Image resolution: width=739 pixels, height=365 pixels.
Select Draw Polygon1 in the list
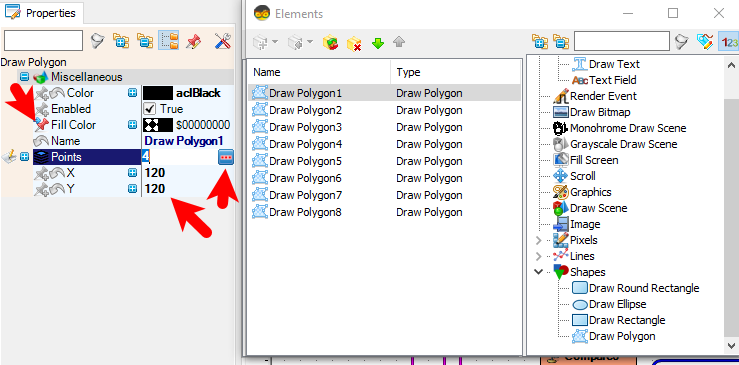pyautogui.click(x=384, y=93)
